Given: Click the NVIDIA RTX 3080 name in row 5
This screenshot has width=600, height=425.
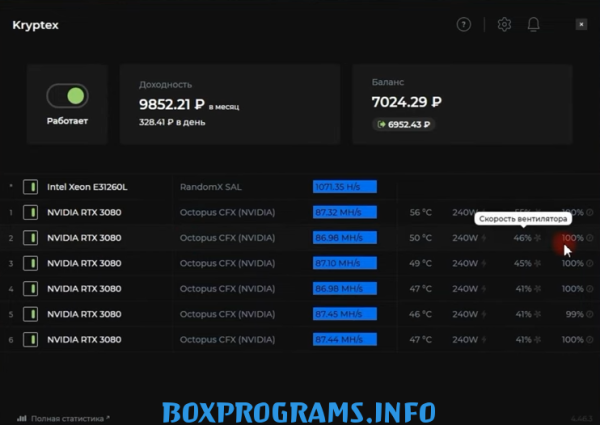Looking at the screenshot, I should tap(84, 314).
